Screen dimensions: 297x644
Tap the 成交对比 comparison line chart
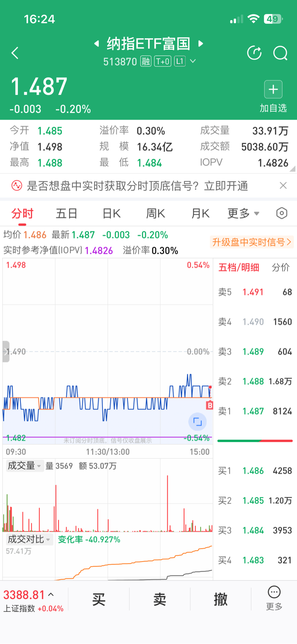(108, 562)
